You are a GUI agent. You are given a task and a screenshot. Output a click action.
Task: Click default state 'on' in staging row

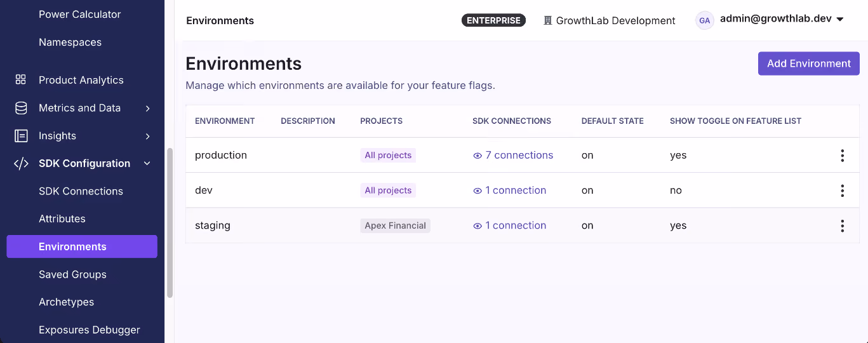pyautogui.click(x=587, y=225)
